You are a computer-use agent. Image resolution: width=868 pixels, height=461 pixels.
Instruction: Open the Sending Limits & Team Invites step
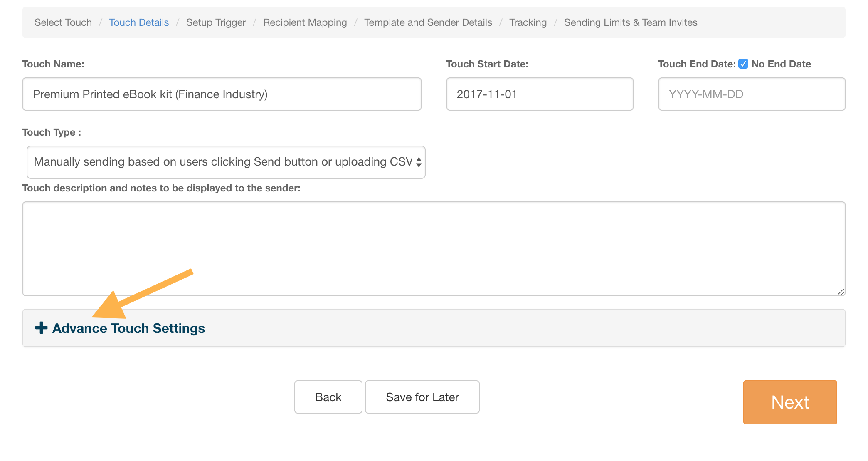pos(630,22)
